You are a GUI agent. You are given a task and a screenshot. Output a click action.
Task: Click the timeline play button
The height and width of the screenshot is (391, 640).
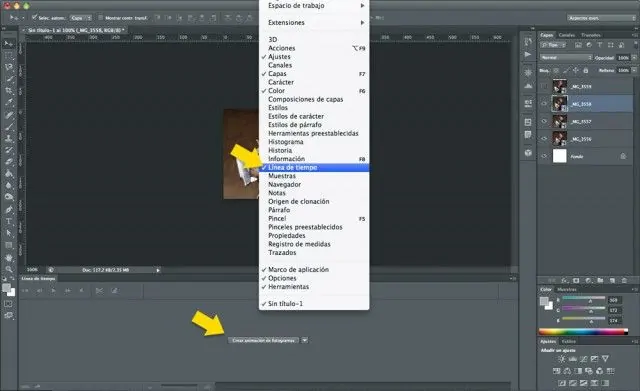pyautogui.click(x=53, y=291)
